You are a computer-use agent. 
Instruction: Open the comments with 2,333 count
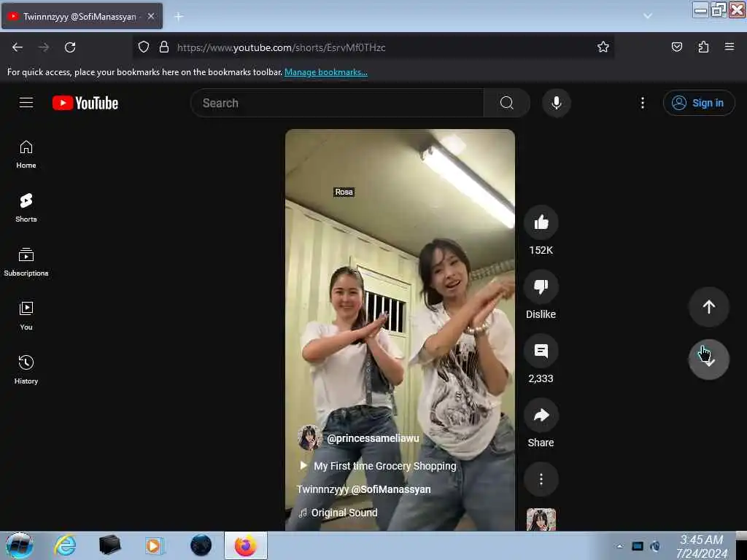point(541,351)
